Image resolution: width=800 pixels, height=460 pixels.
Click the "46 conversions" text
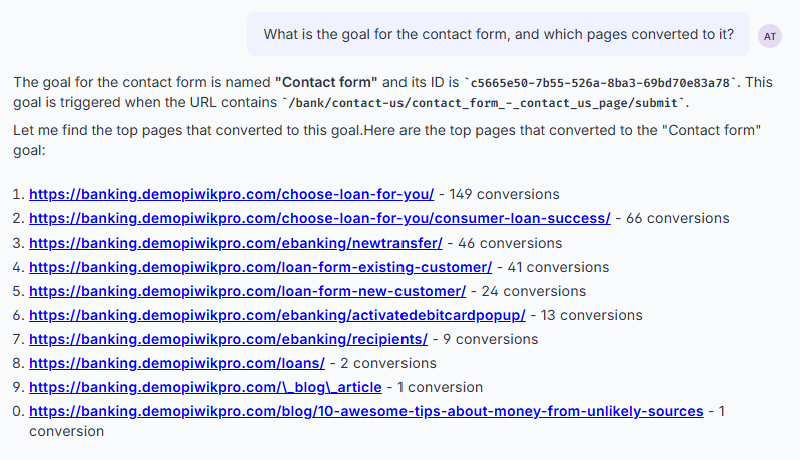[x=510, y=243]
